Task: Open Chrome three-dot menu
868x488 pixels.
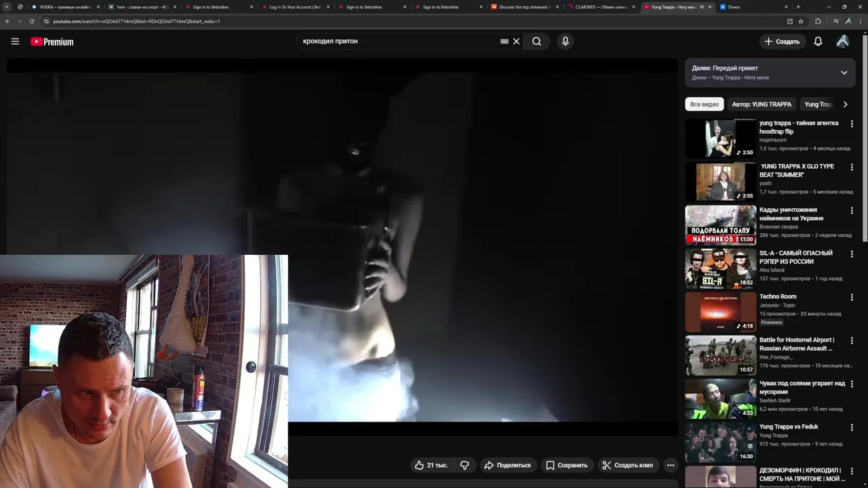Action: click(x=861, y=21)
